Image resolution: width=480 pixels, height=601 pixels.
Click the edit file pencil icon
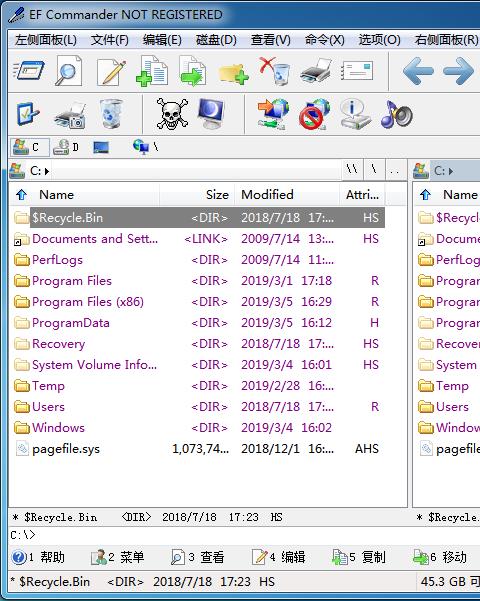tap(111, 72)
